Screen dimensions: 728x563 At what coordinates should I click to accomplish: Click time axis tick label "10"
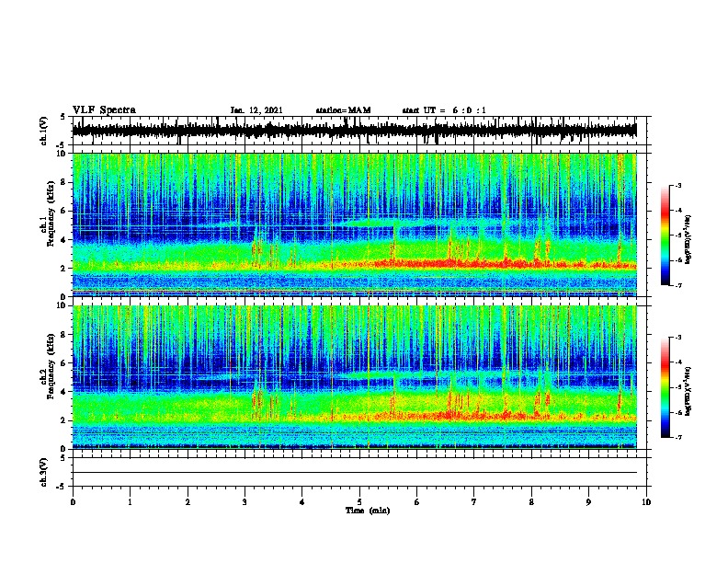click(646, 502)
